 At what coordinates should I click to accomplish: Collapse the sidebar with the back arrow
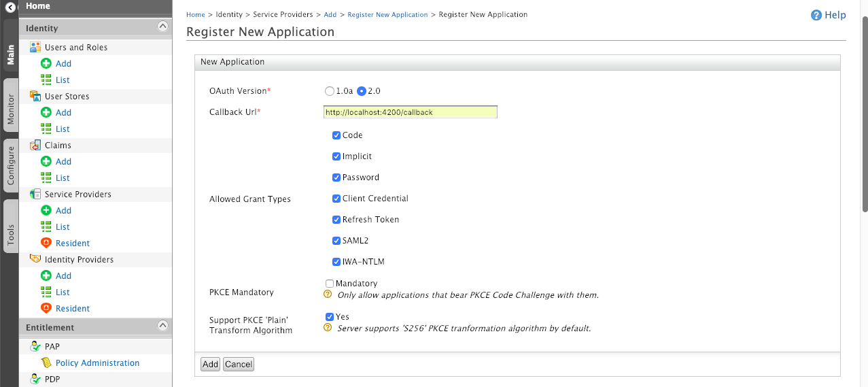point(10,8)
